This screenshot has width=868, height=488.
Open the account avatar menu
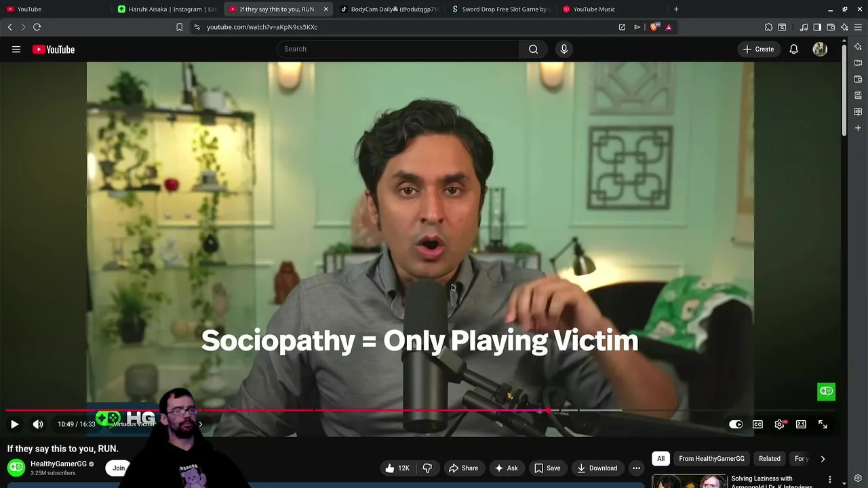coord(820,49)
